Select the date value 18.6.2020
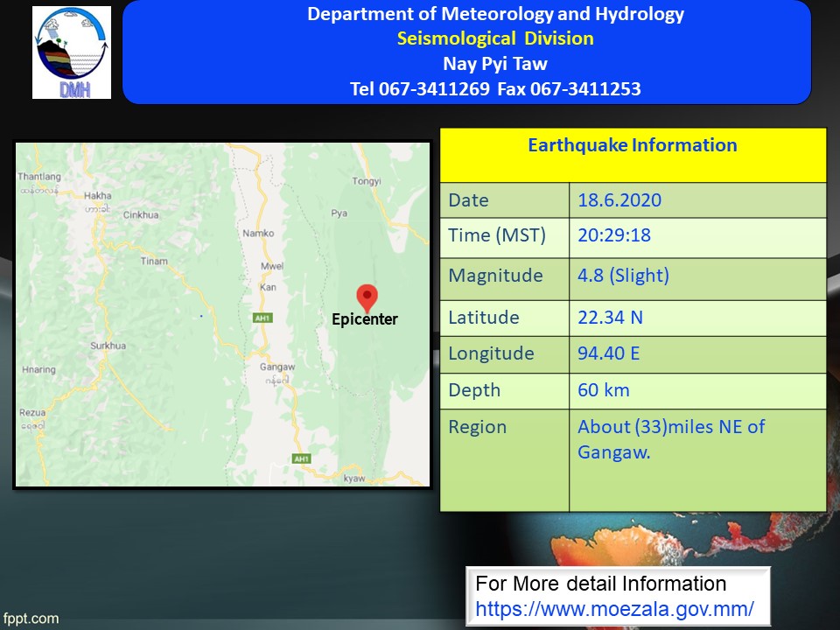The height and width of the screenshot is (630, 840). click(x=619, y=200)
